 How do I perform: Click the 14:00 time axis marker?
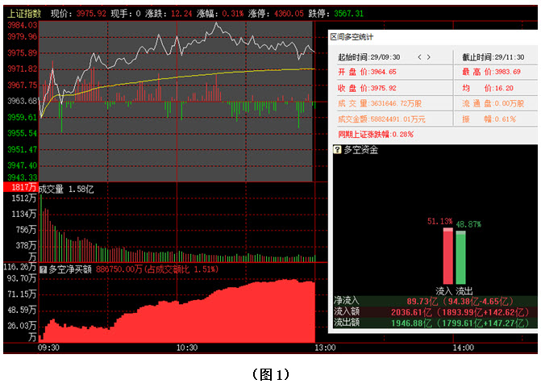pyautogui.click(x=463, y=348)
